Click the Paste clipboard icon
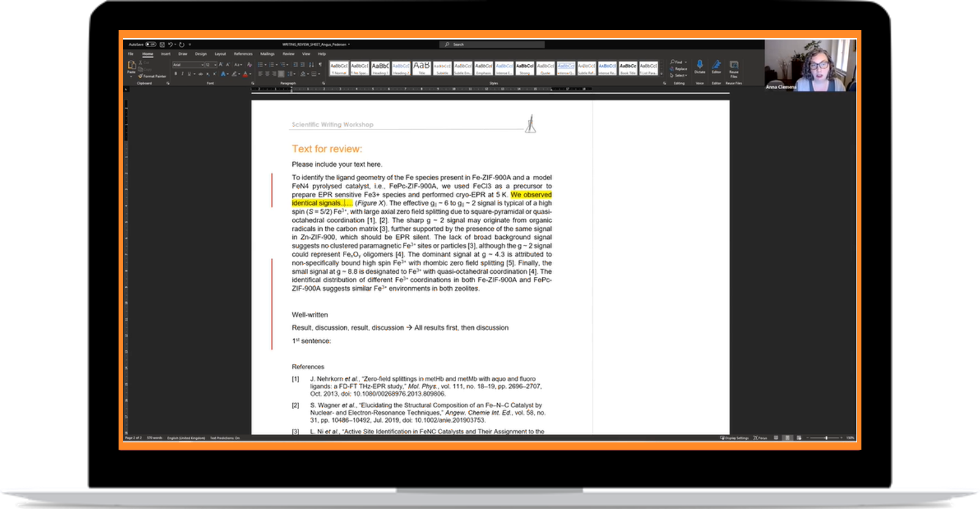This screenshot has height=509, width=980. pyautogui.click(x=131, y=65)
